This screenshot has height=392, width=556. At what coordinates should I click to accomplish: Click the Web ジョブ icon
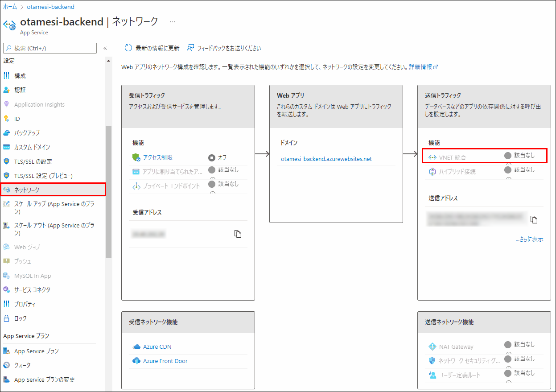6,247
